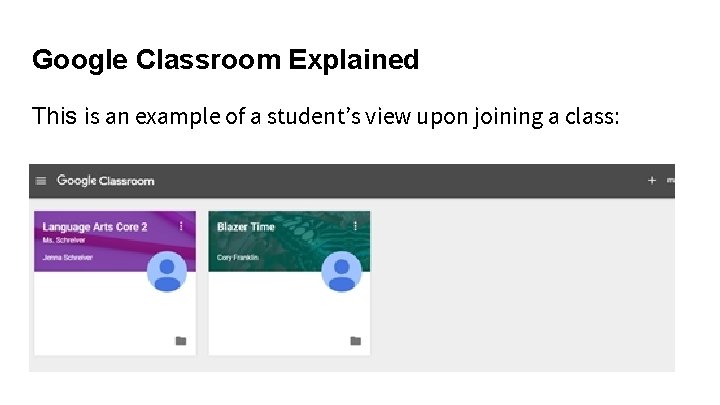Open the hamburger main menu
Viewport: 720px width, 405px height.
click(41, 181)
